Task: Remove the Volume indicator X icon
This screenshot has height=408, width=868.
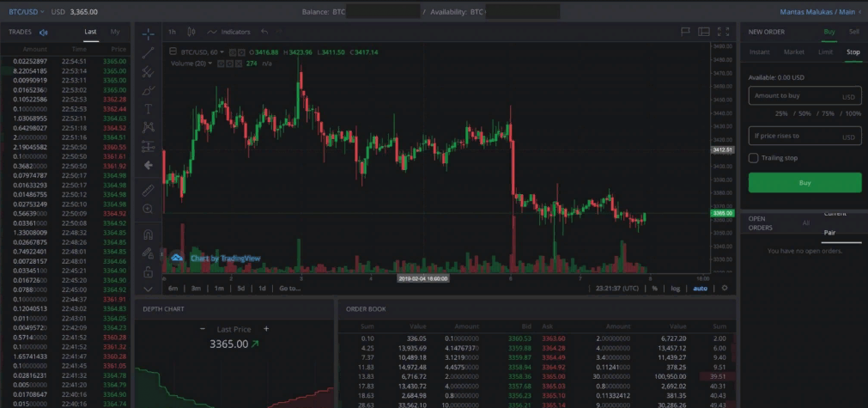Action: (x=239, y=64)
